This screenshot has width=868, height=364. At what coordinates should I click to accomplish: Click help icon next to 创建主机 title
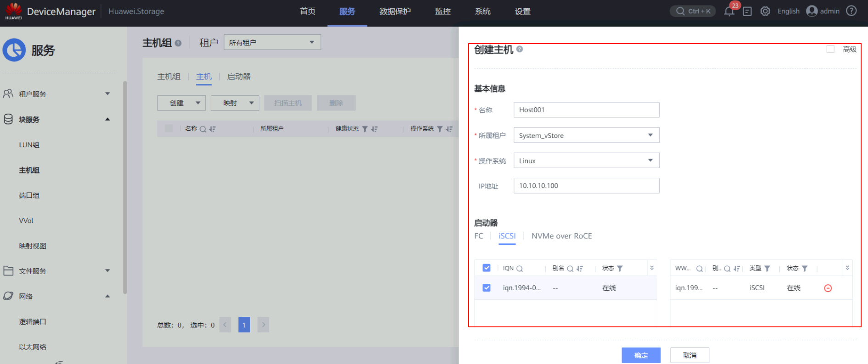pyautogui.click(x=520, y=49)
